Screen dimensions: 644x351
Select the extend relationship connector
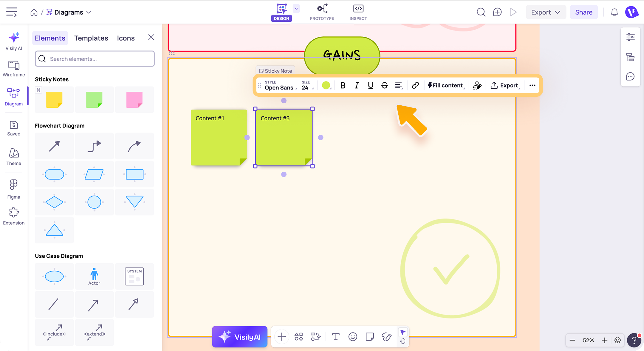click(x=94, y=332)
